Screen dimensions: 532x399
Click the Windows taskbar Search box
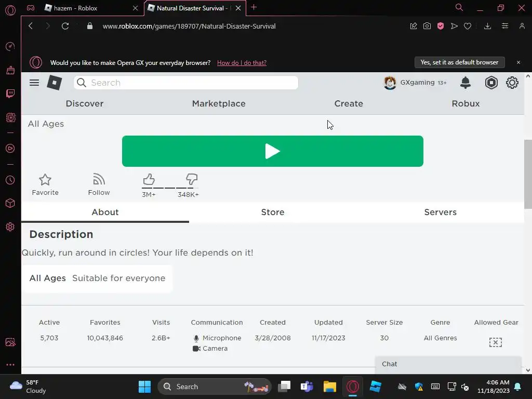[x=215, y=387]
